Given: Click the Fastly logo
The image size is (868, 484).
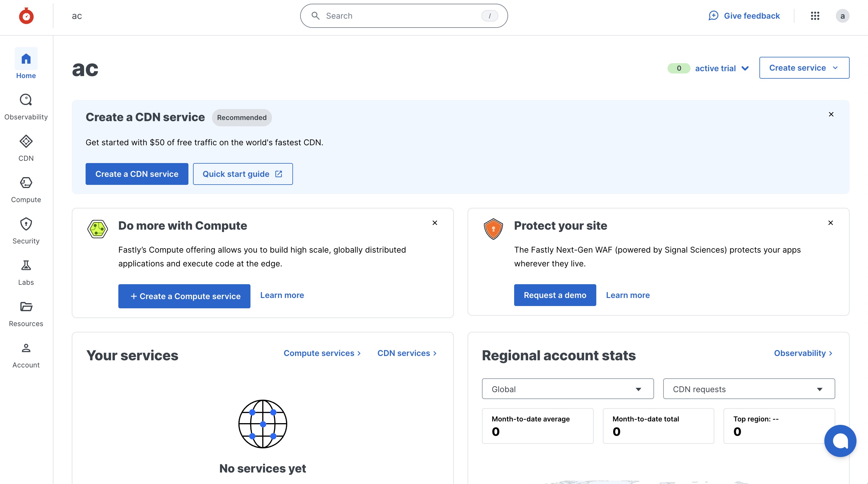Looking at the screenshot, I should tap(26, 16).
